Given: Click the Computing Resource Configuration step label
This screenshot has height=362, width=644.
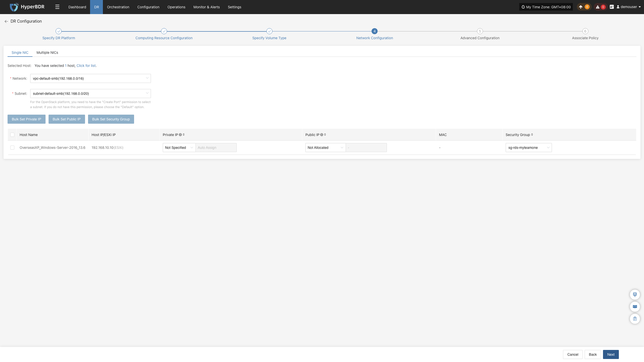Looking at the screenshot, I should [164, 38].
